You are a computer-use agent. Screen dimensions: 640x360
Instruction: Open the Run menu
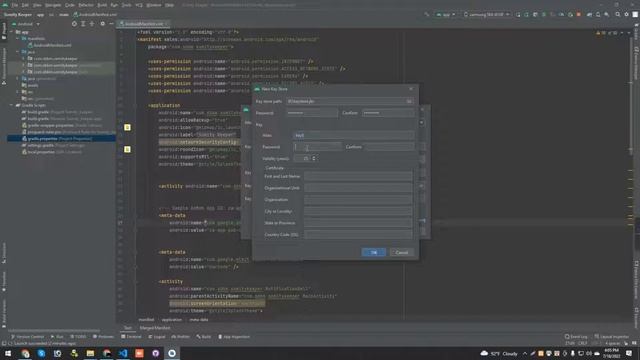click(114, 5)
